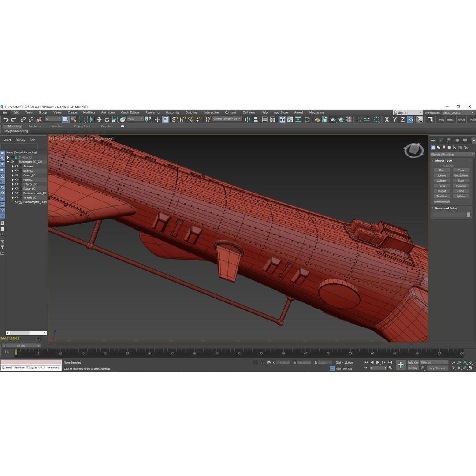Activate the Select and Scale tool
476x476 pixels.
coord(115,119)
